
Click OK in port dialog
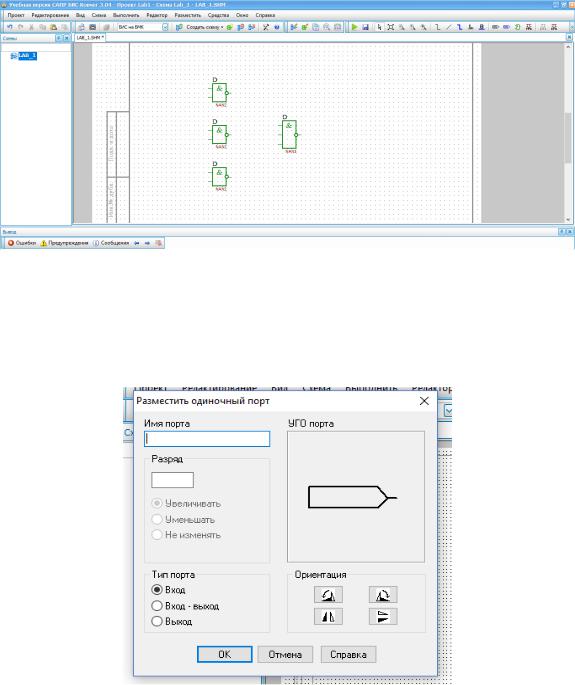click(225, 654)
